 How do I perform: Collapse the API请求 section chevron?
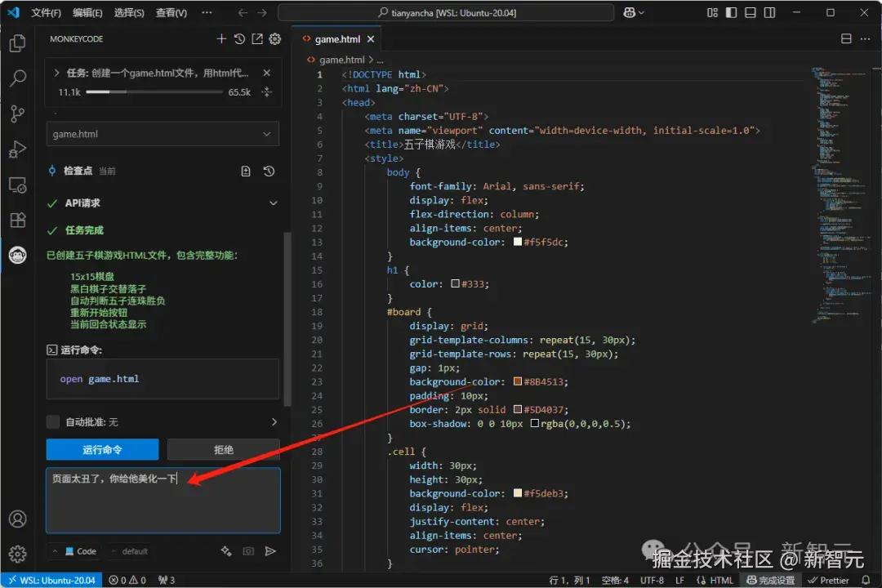(274, 203)
